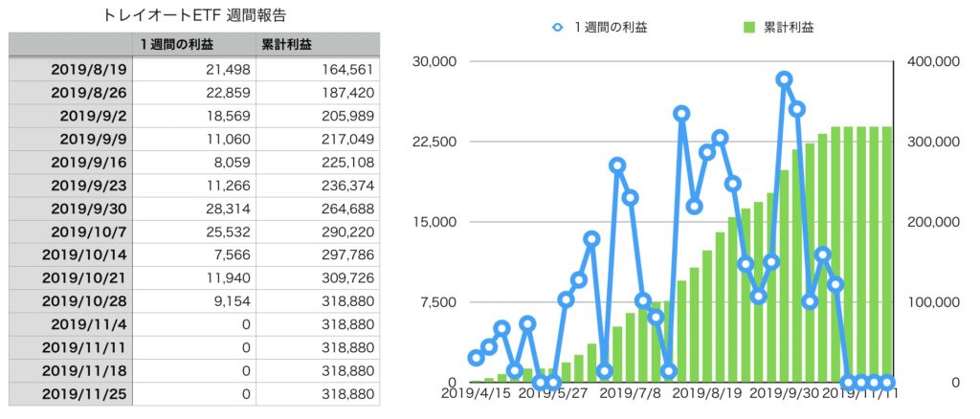Viewport: 980px width, 419px height.
Task: Select the table row header 2019/10/28
Action: tap(71, 301)
